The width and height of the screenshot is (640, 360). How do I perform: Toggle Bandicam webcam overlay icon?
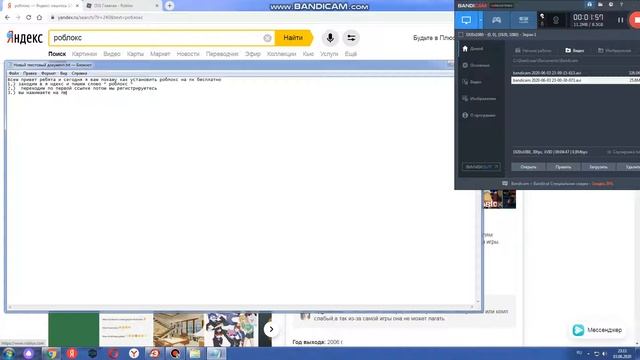(x=556, y=20)
